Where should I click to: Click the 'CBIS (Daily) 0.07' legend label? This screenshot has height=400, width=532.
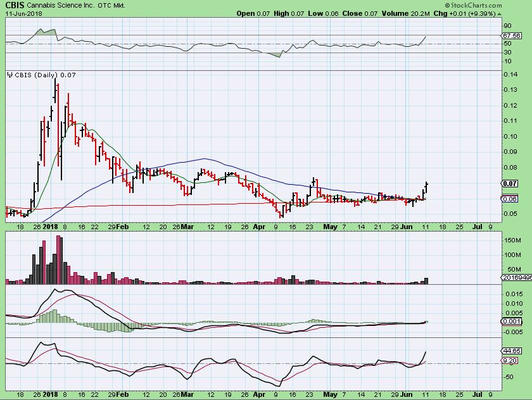pos(45,75)
